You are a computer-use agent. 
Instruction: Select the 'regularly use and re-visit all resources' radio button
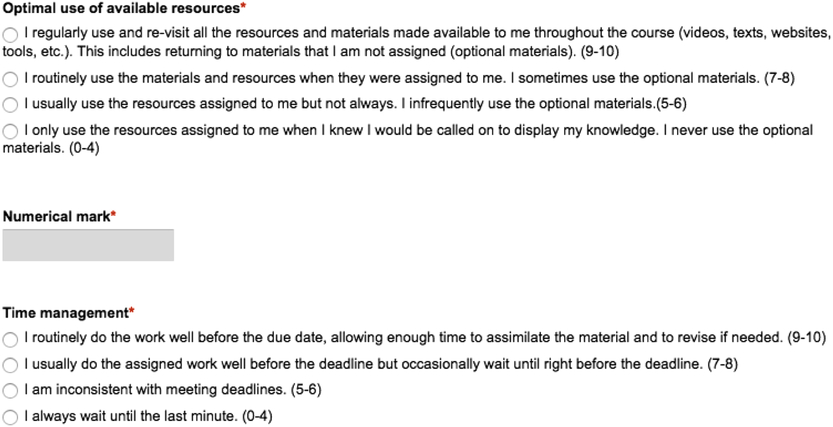pos(10,34)
